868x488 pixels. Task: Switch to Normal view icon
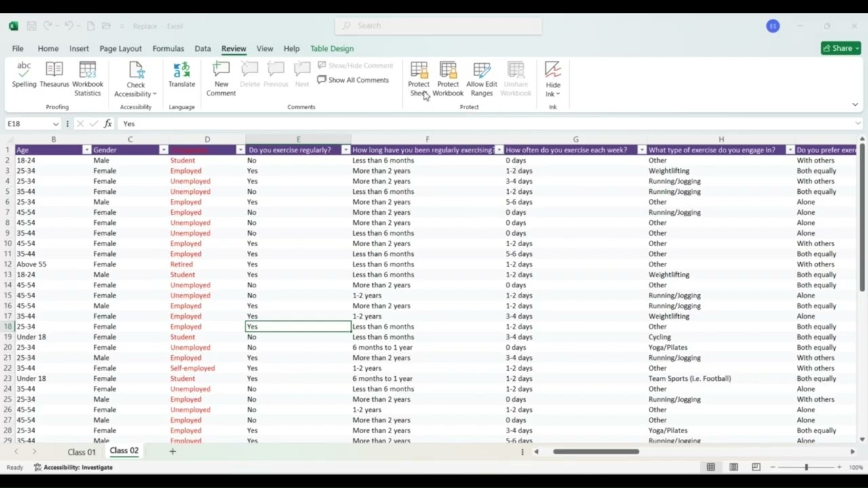click(711, 467)
